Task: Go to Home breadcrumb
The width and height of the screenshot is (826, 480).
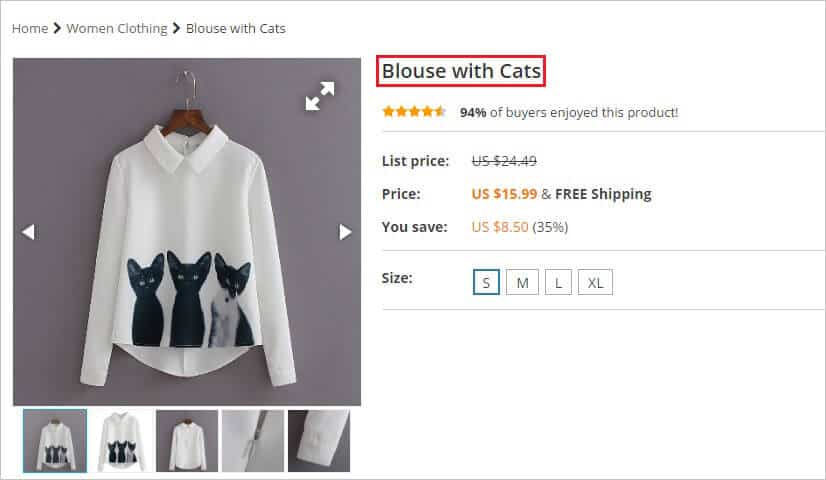Action: click(x=30, y=28)
